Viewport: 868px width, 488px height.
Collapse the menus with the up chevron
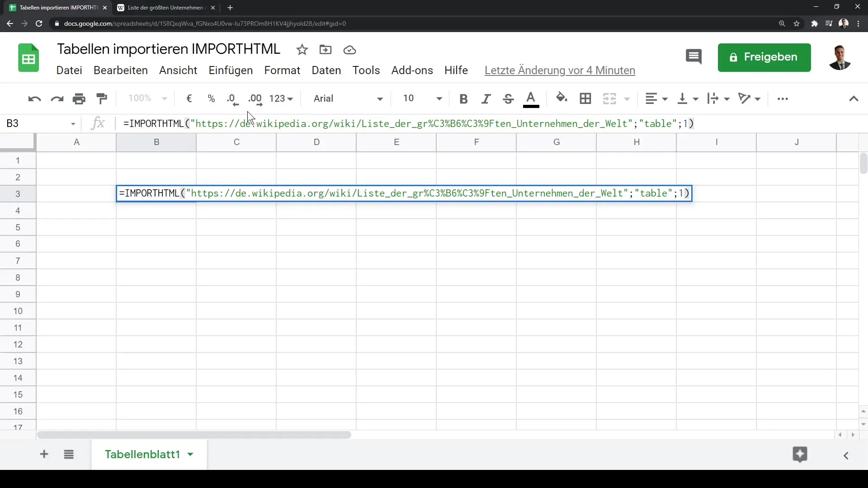(854, 99)
